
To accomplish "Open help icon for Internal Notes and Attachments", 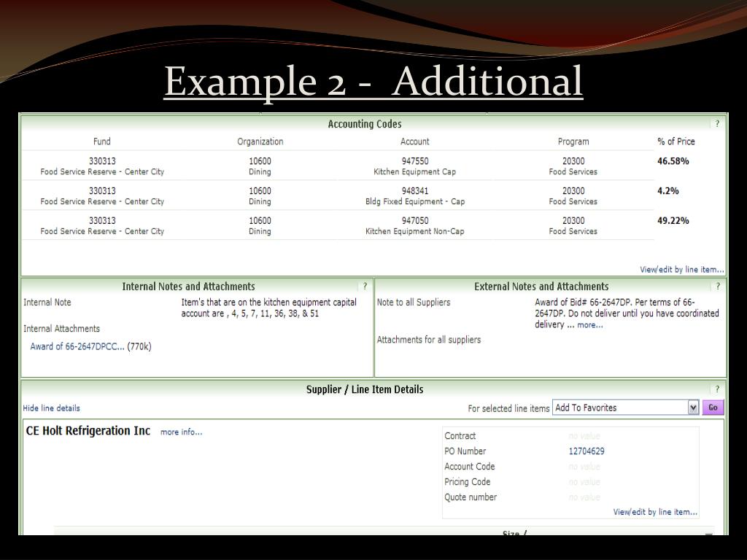I will pyautogui.click(x=365, y=286).
